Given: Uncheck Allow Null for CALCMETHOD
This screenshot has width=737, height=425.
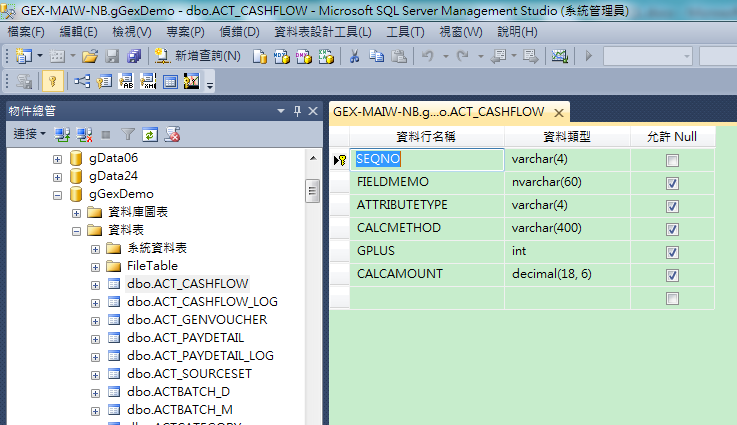Looking at the screenshot, I should 672,229.
